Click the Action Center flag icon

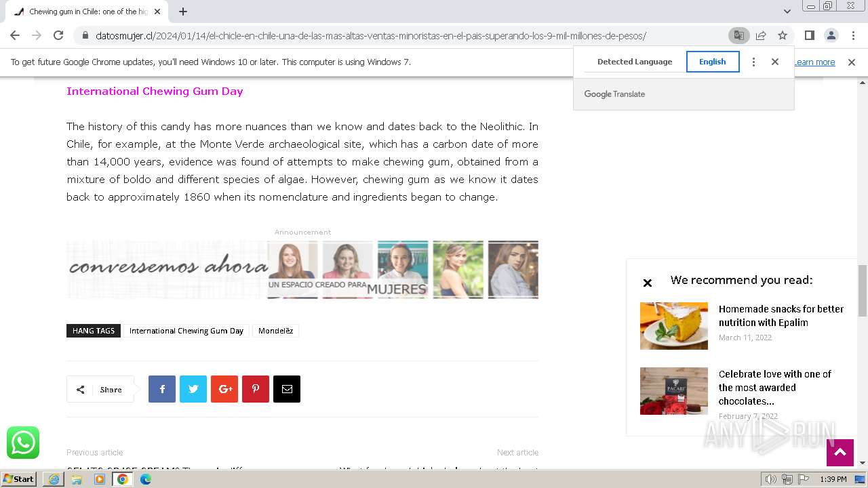(804, 479)
